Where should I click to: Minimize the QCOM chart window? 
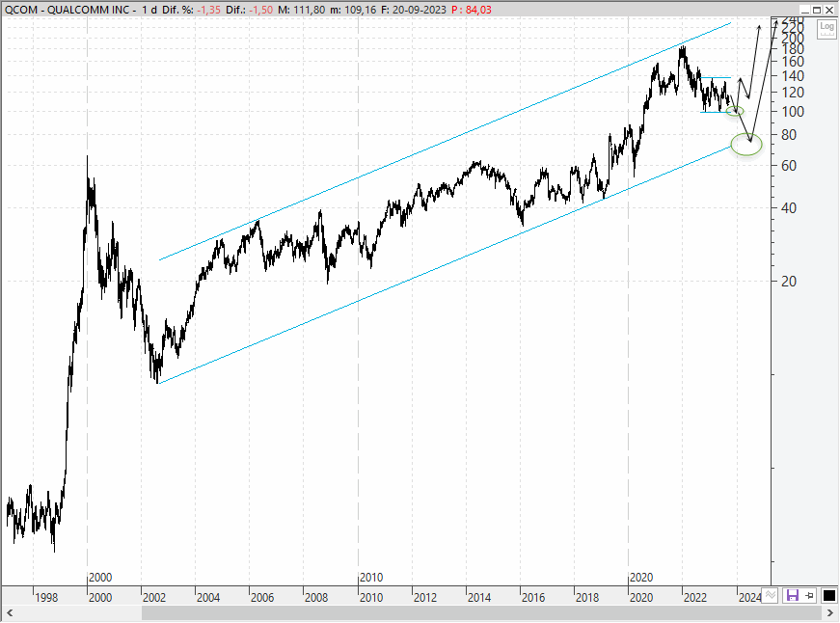coord(804,10)
